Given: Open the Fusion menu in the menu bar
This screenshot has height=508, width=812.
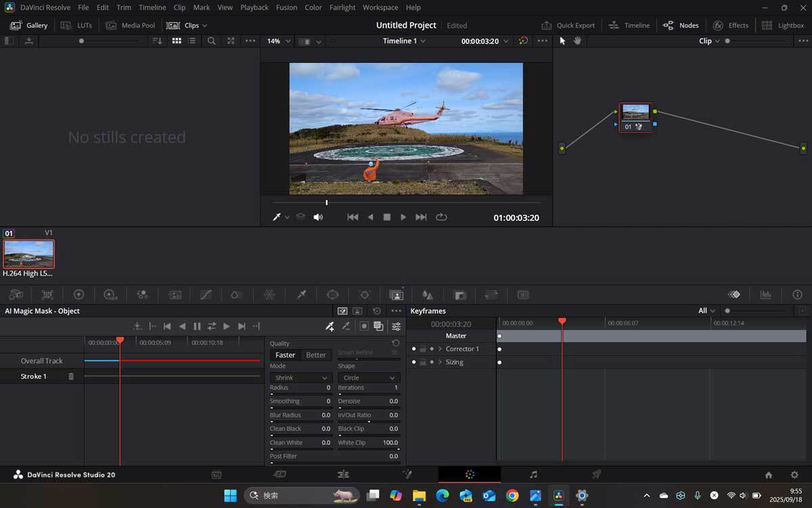Looking at the screenshot, I should tap(286, 7).
